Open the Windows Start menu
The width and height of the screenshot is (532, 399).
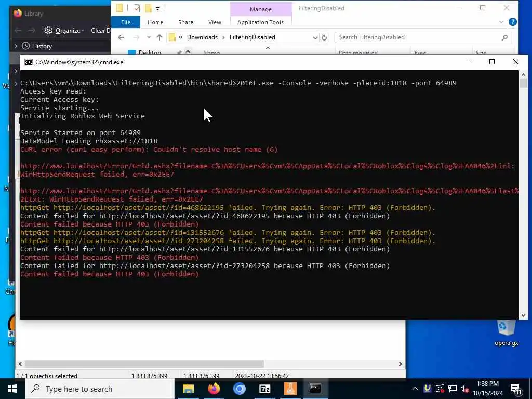[12, 389]
